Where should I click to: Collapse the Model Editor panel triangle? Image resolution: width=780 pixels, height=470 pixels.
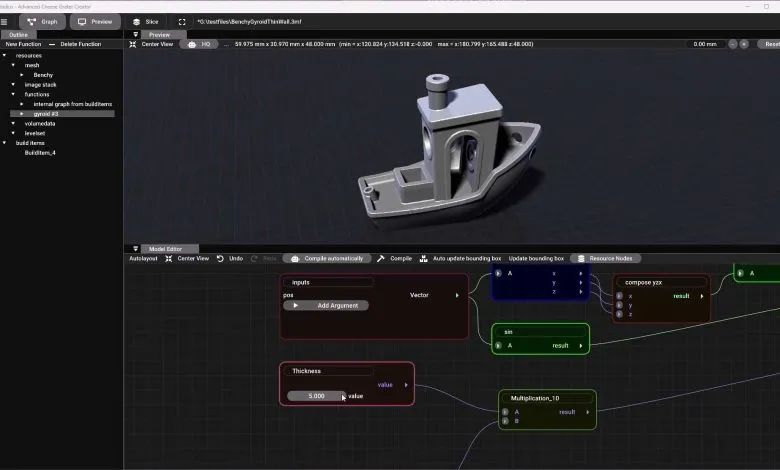coord(135,249)
